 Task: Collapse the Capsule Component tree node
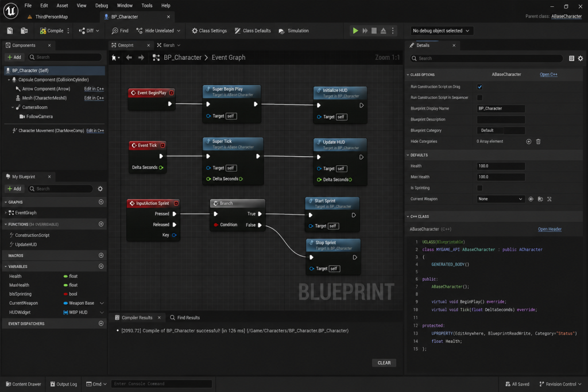9,80
